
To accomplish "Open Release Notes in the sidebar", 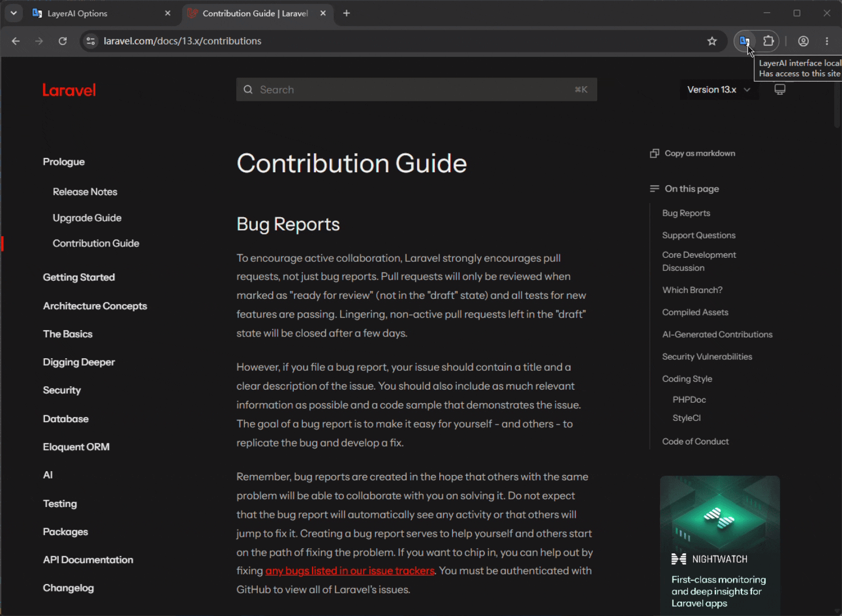I will pos(85,192).
